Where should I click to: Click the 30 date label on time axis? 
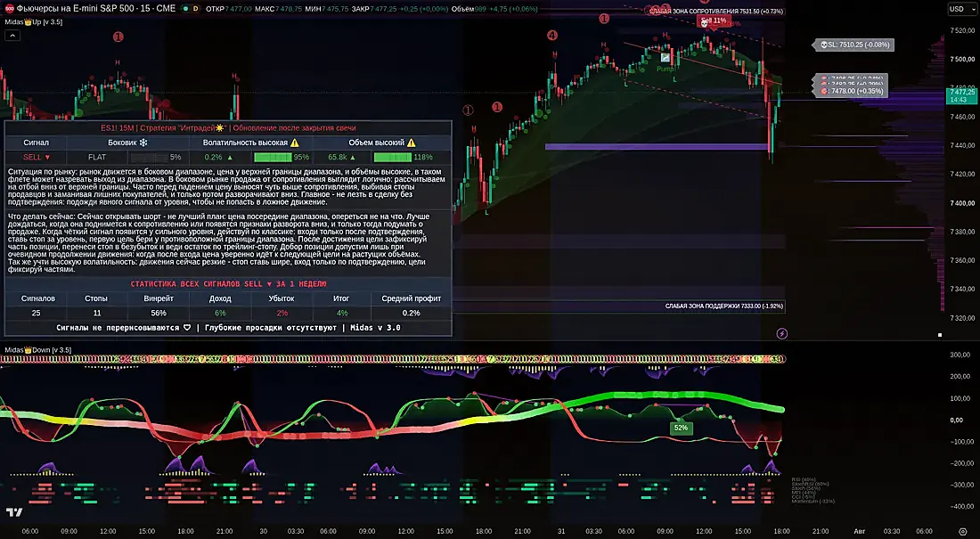[263, 532]
